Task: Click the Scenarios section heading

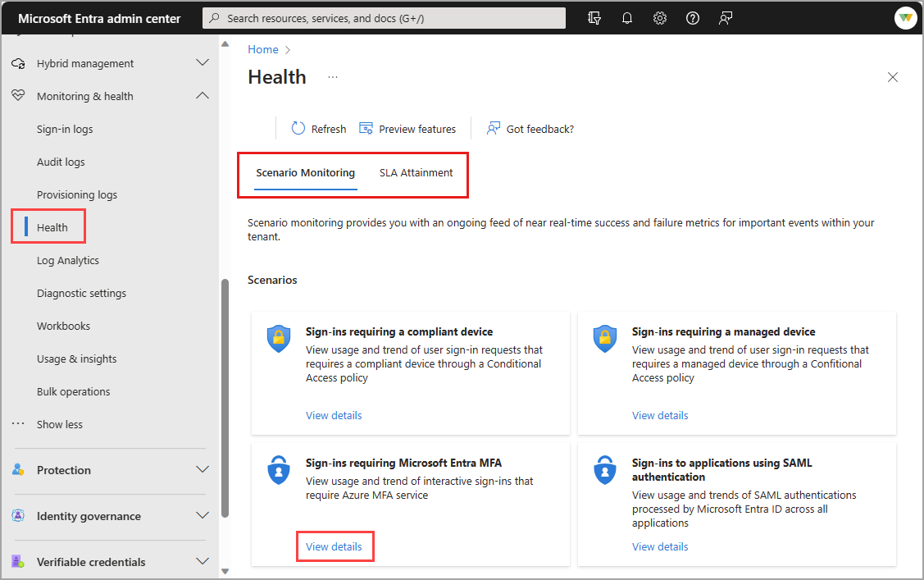Action: (272, 280)
